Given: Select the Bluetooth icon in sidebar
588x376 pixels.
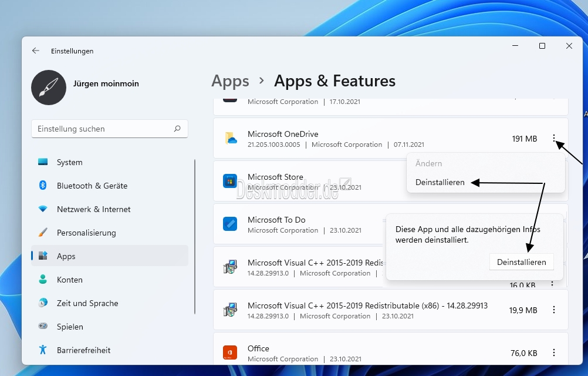Looking at the screenshot, I should click(43, 186).
